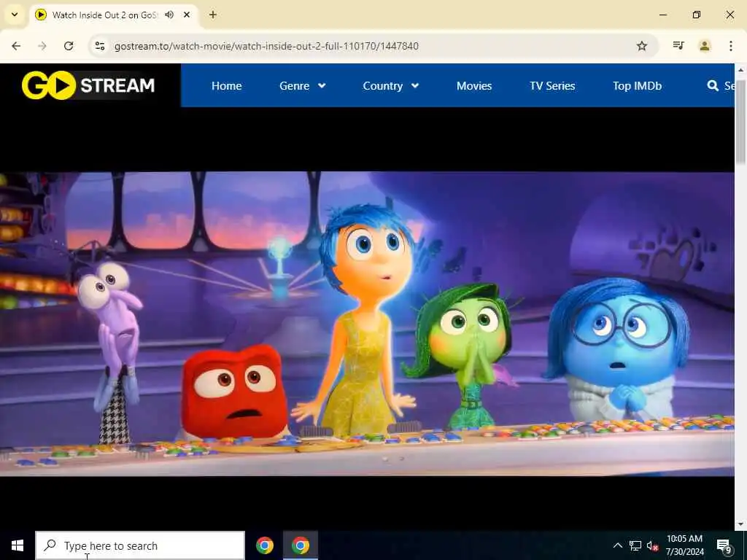Select the gostream.to URL in address bar
The width and height of the screenshot is (747, 560).
coord(266,46)
